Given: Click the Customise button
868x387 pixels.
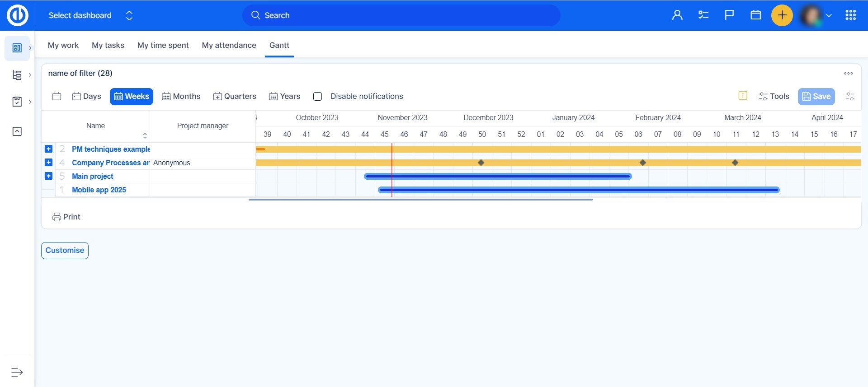Looking at the screenshot, I should pos(65,250).
